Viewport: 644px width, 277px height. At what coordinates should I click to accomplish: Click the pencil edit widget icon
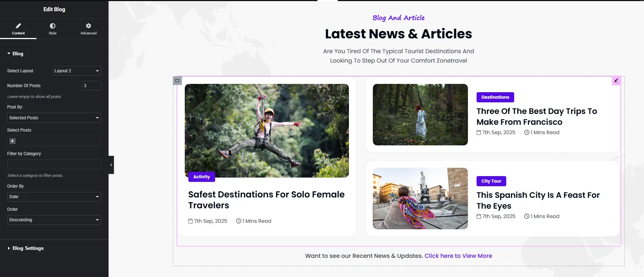coord(616,81)
